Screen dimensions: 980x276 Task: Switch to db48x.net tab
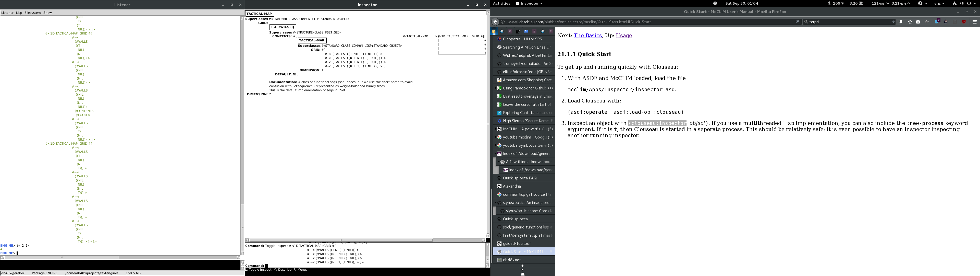tap(524, 260)
